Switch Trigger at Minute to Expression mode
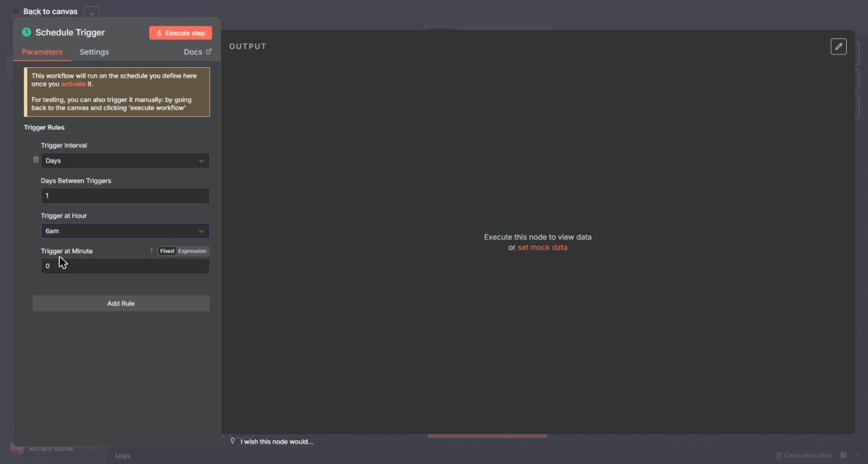The width and height of the screenshot is (868, 464). (192, 251)
